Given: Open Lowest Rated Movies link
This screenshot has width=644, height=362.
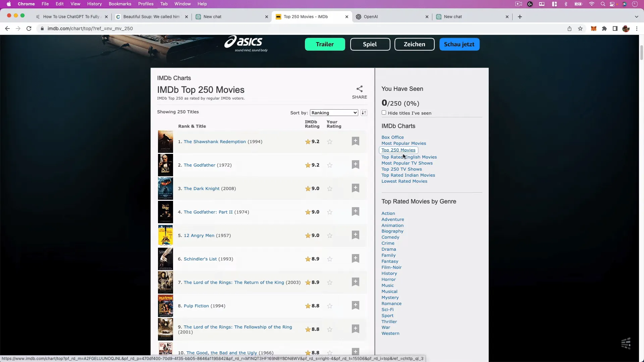Looking at the screenshot, I should [404, 181].
